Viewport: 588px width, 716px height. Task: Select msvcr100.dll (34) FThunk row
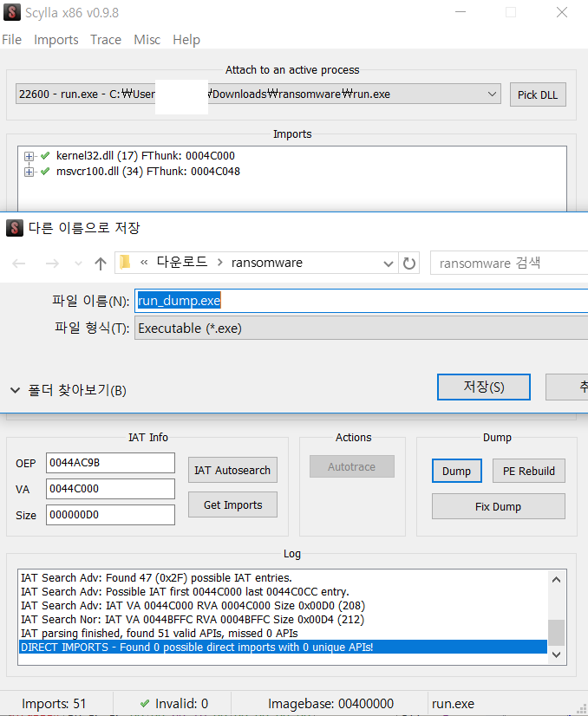click(x=148, y=172)
